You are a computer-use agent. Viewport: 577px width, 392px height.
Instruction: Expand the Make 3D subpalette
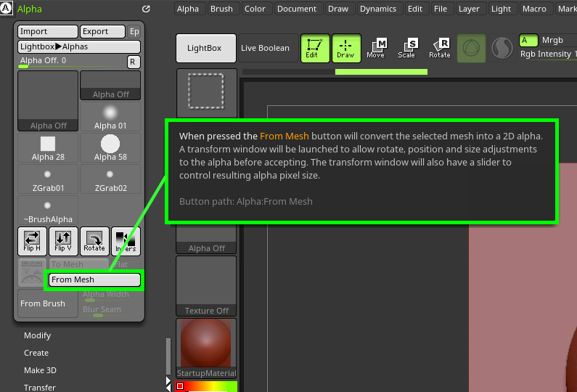pos(40,370)
